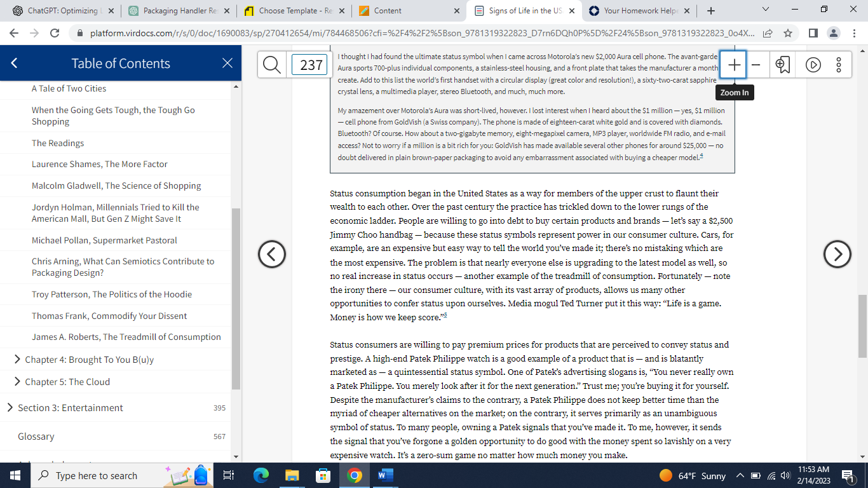Image resolution: width=868 pixels, height=488 pixels.
Task: Click the zoom out minus button
Action: point(756,65)
